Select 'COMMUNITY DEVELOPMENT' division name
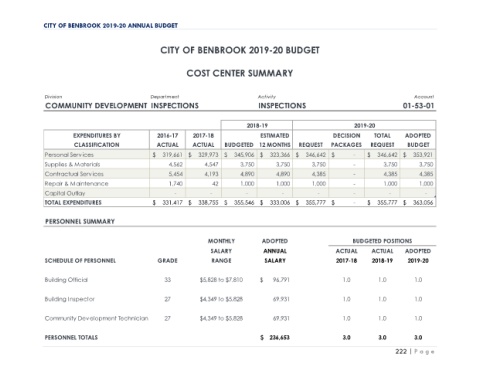480x371 pixels. [x=96, y=106]
